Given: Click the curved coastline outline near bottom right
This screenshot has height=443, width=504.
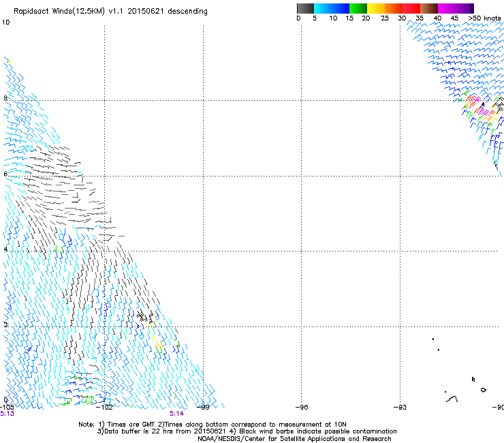Looking at the screenshot, I should [452, 399].
